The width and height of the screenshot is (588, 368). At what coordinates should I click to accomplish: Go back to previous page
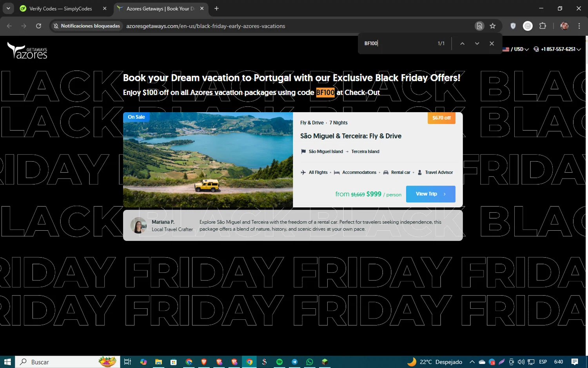point(9,26)
